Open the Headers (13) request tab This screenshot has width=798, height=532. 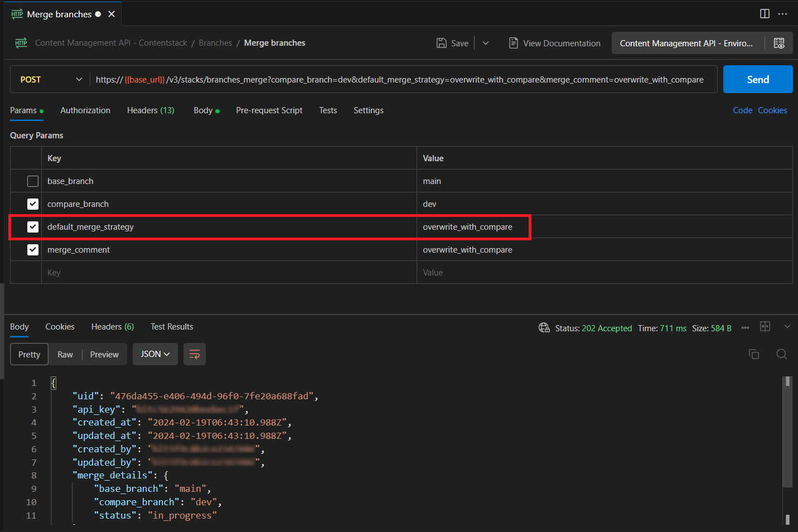click(x=151, y=110)
